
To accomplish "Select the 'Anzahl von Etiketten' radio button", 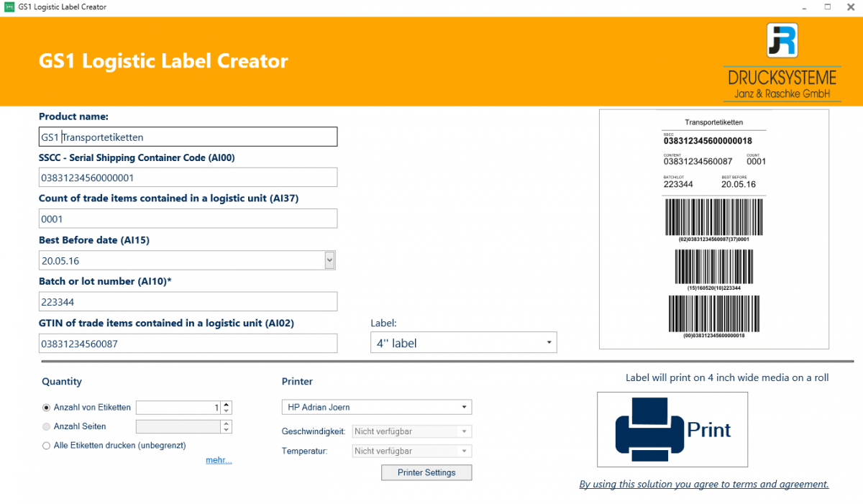I will (45, 407).
